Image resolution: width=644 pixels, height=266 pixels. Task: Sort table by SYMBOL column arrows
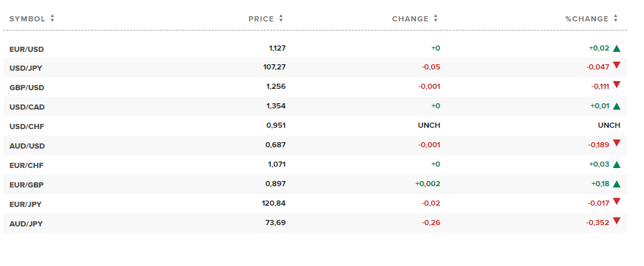point(52,18)
